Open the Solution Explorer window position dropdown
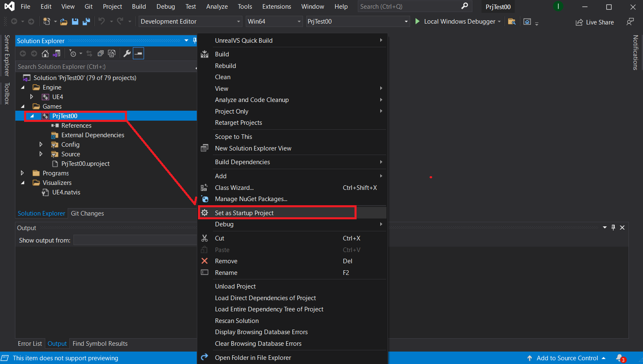 (186, 41)
